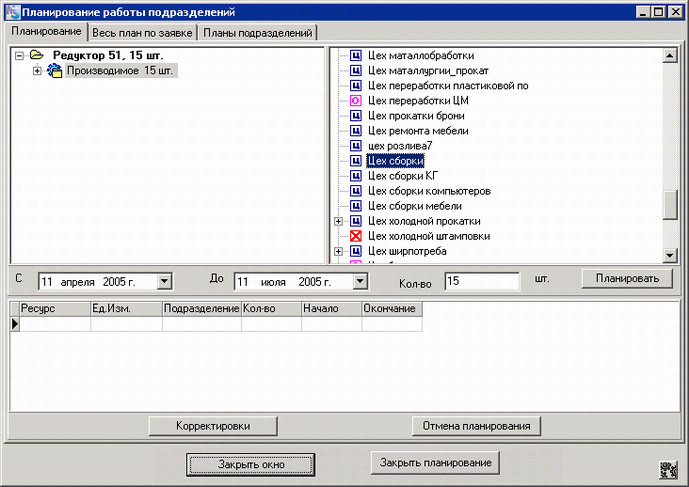
Task: Select Цех прокатки брони item
Action: (x=416, y=116)
